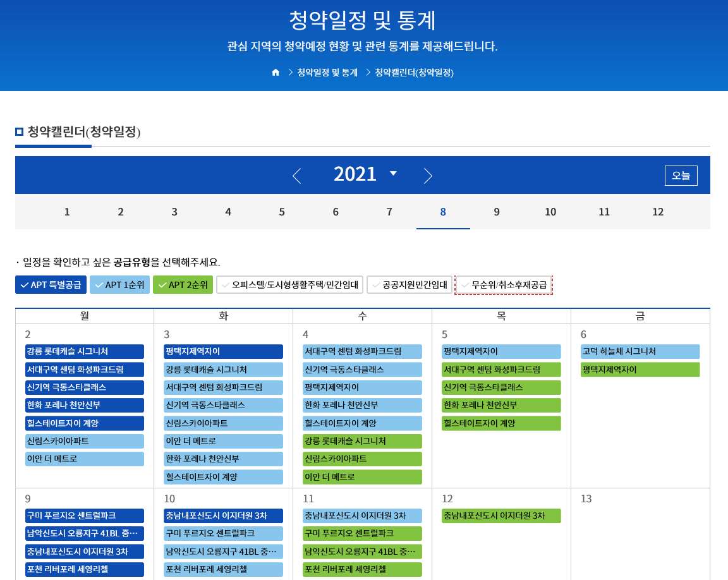Open 평택지제역자이 on the 6th
This screenshot has width=728, height=580.
(640, 370)
